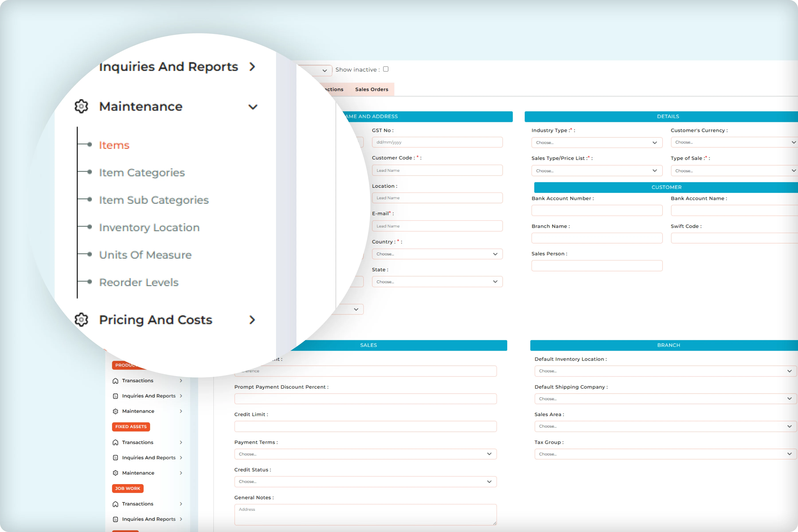
Task: Switch to the Sales Orders tab
Action: point(372,89)
